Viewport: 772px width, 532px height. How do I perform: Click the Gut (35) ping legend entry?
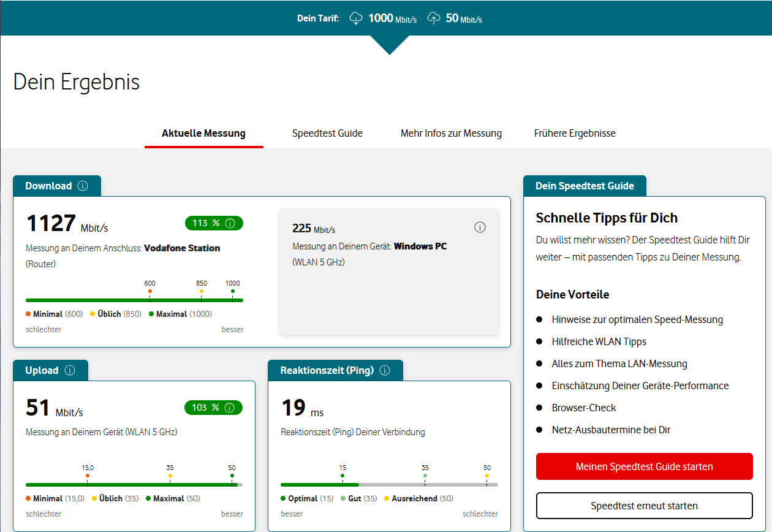point(358,498)
